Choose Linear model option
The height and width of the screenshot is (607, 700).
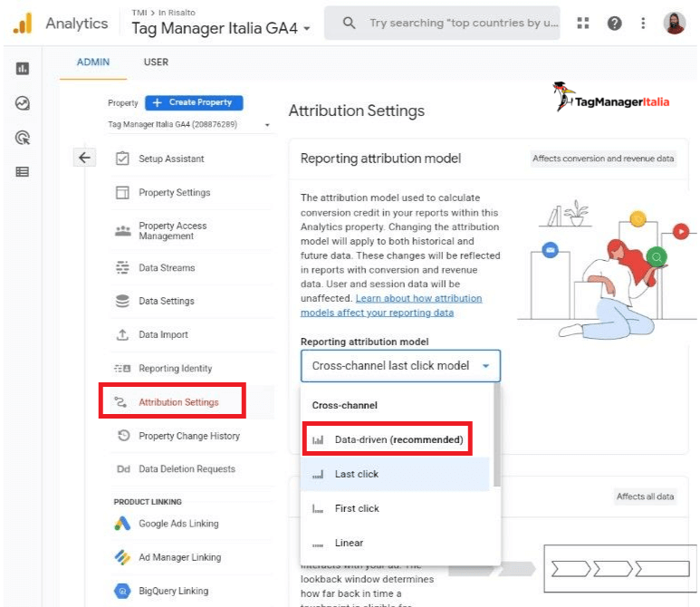click(395, 543)
